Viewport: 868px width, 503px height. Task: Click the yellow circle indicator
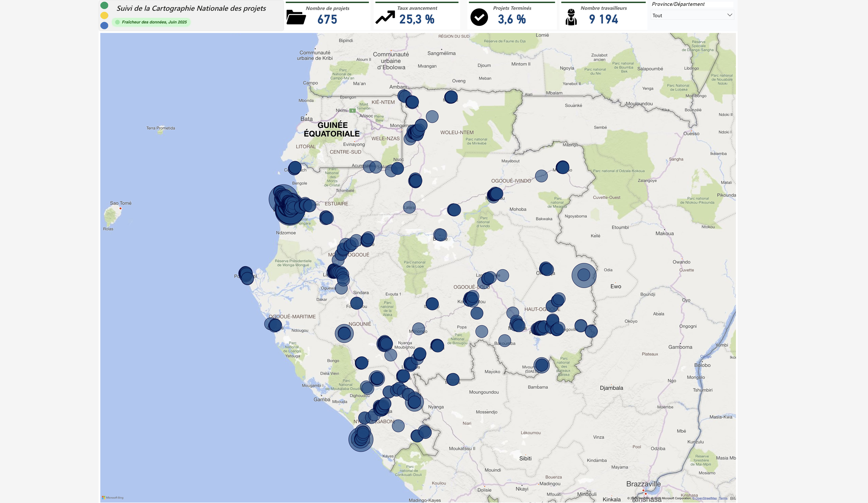pos(104,15)
